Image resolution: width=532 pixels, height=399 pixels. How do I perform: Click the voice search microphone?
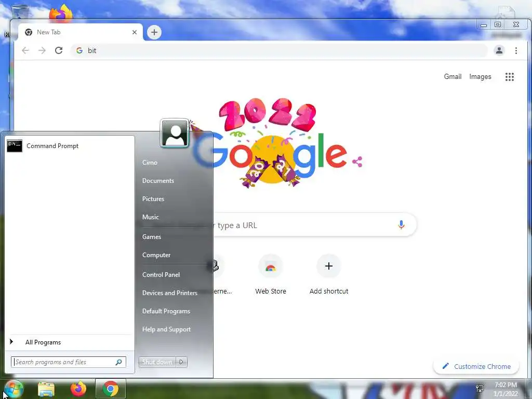click(401, 224)
